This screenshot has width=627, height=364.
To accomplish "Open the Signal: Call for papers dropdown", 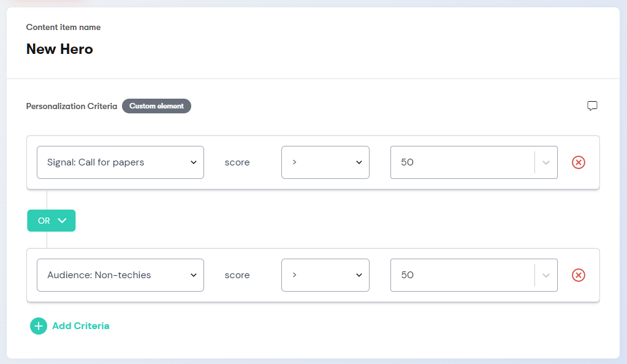I will [x=120, y=162].
